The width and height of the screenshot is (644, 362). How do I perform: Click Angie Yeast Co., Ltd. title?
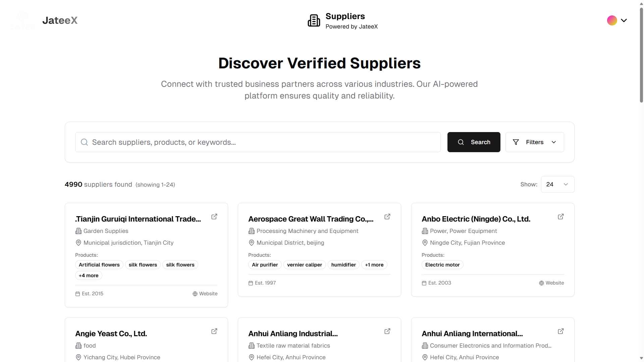[111, 334]
